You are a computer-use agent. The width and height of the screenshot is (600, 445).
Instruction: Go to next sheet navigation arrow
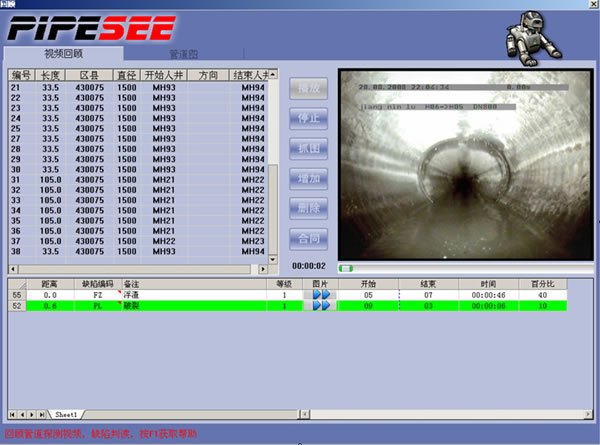32,414
